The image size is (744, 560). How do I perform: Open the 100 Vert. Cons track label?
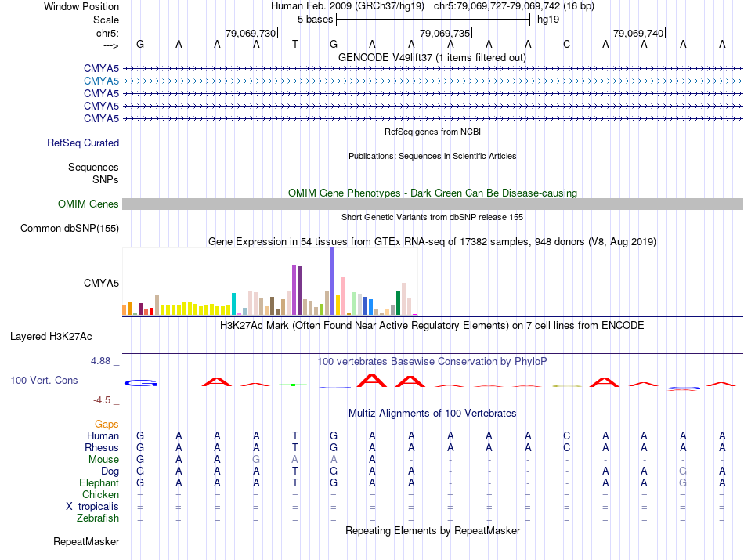tap(44, 380)
